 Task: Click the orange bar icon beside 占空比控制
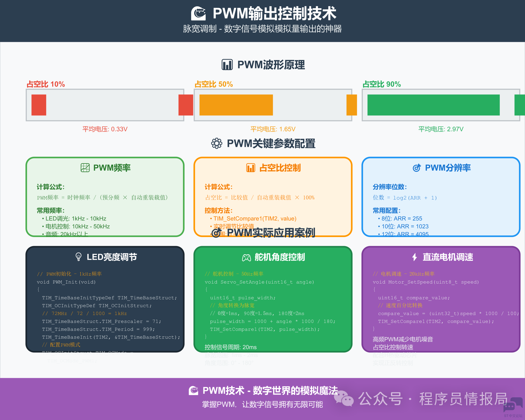[250, 168]
